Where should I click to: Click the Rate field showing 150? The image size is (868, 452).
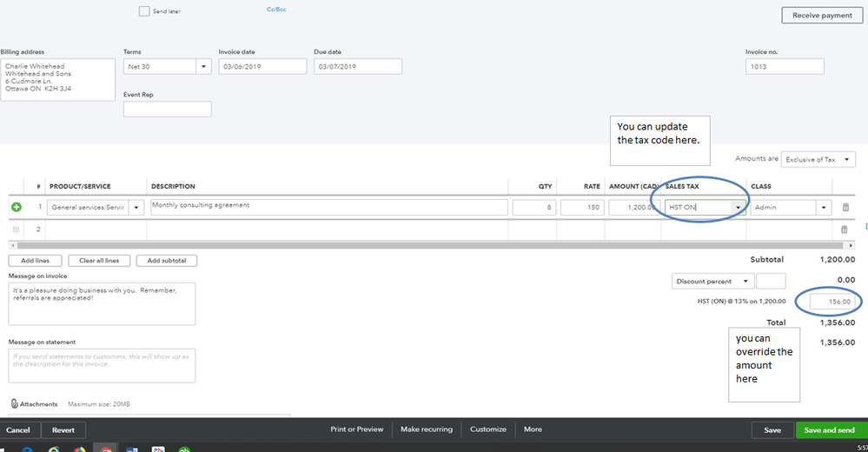(x=582, y=207)
